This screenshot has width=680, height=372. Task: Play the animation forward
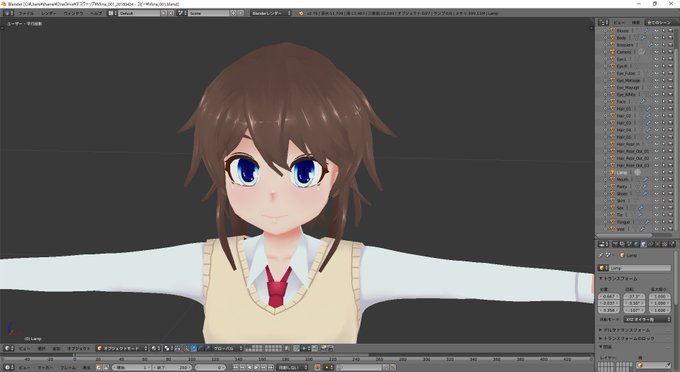tap(256, 368)
